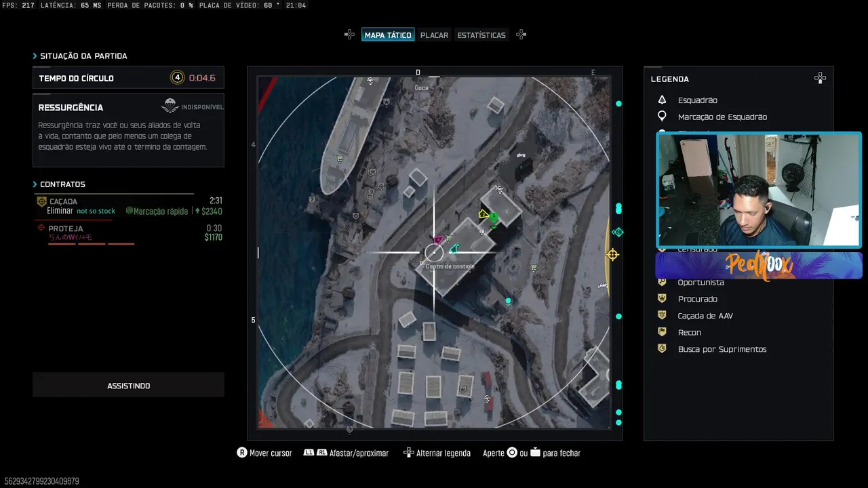Click the yellow bounty target marker on map edge
The height and width of the screenshot is (488, 868).
click(612, 255)
